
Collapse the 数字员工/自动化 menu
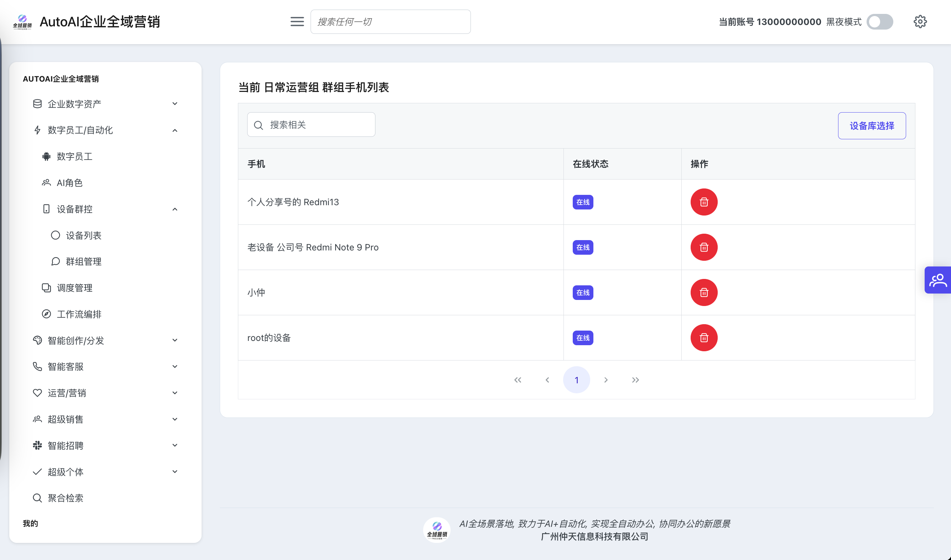pyautogui.click(x=105, y=130)
